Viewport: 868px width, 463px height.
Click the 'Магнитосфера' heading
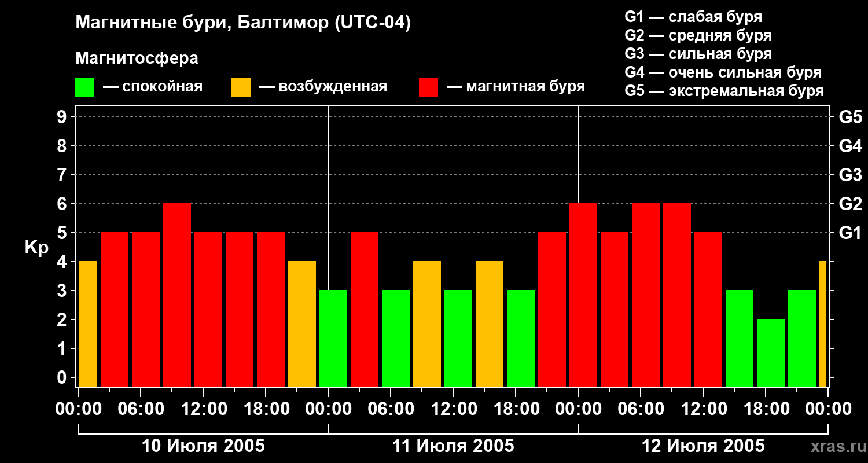137,58
